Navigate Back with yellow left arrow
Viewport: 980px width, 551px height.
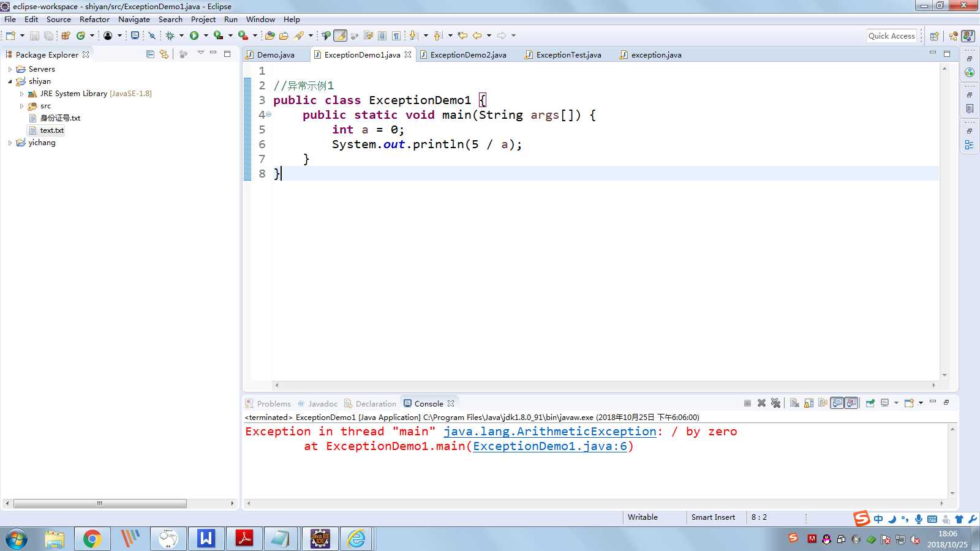coord(477,36)
